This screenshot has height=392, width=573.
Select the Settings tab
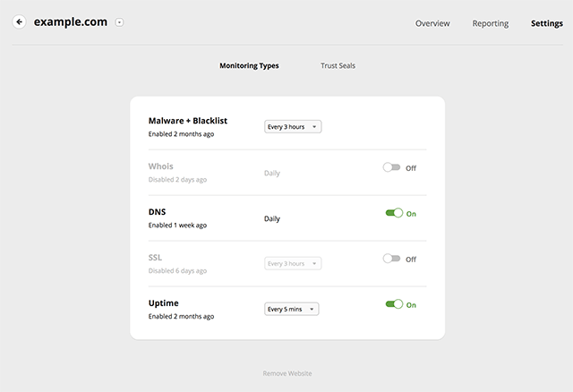click(547, 23)
